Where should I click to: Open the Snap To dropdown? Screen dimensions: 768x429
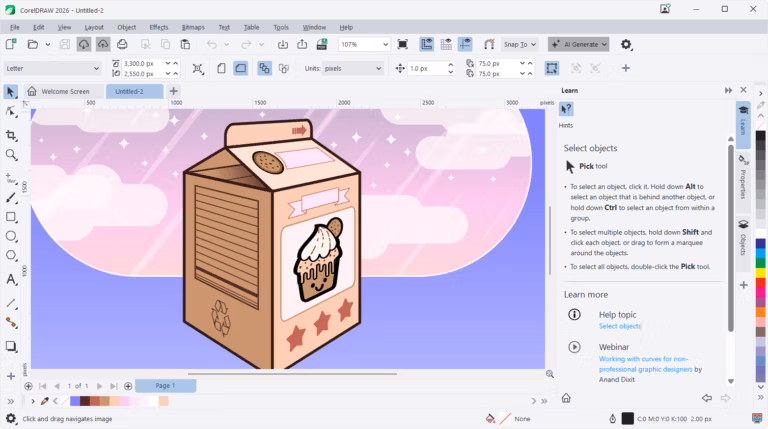coord(520,45)
